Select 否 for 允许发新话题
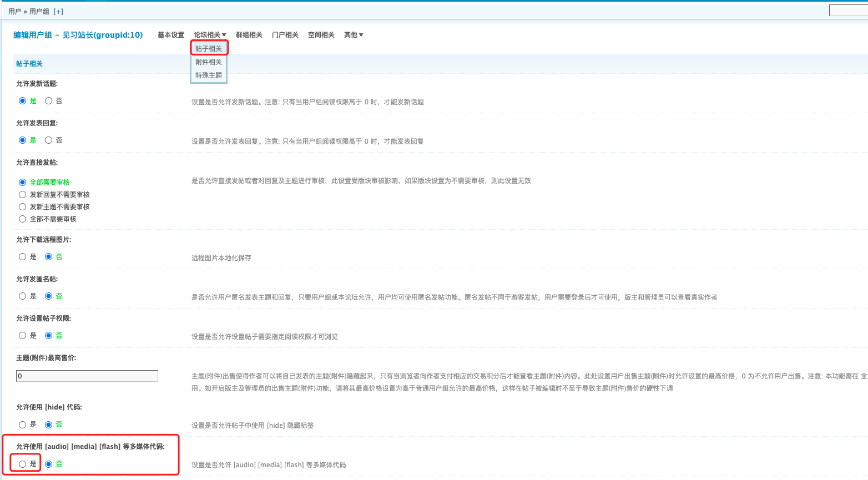Viewport: 868px width, 480px height. tap(49, 101)
